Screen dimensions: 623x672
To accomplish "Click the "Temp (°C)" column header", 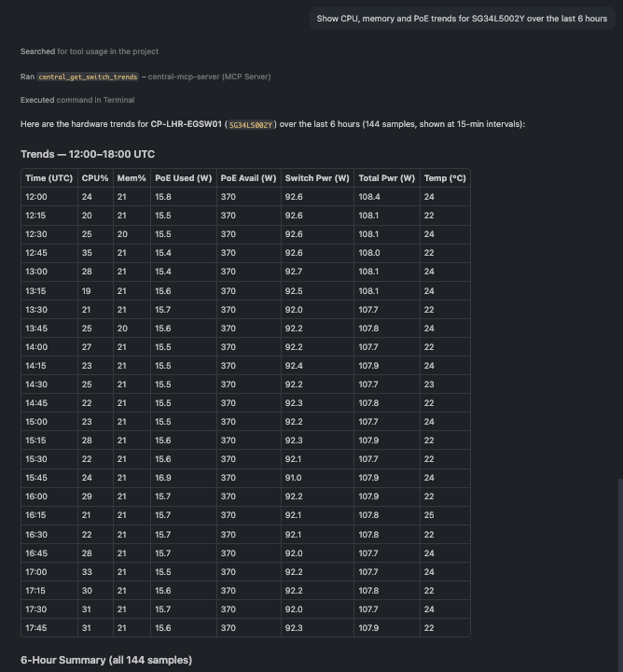I will pyautogui.click(x=445, y=178).
